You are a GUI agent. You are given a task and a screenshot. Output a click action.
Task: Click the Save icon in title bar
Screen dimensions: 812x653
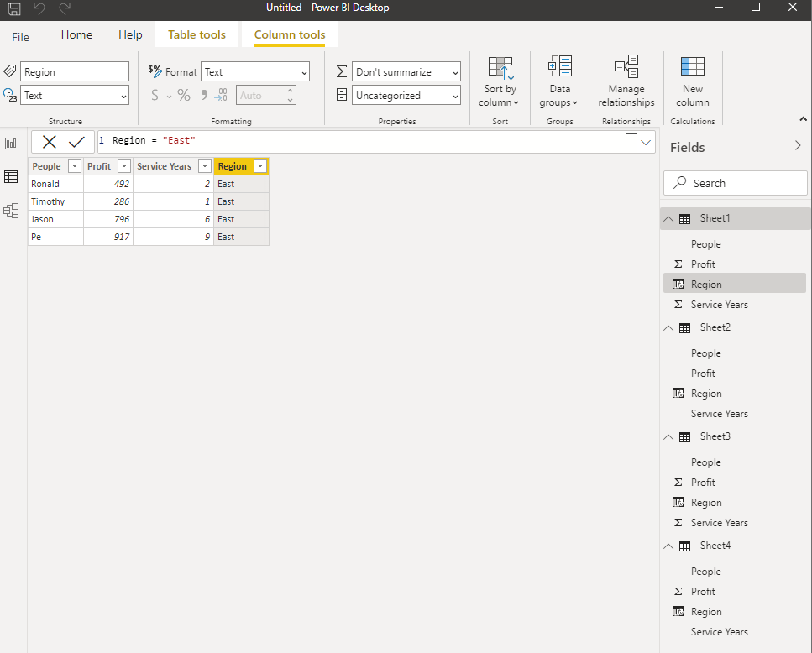coord(14,8)
